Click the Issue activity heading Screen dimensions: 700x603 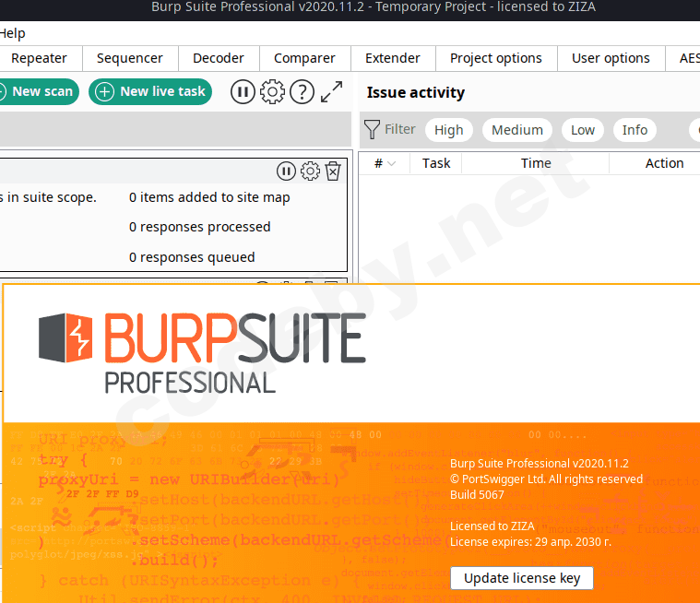point(416,92)
